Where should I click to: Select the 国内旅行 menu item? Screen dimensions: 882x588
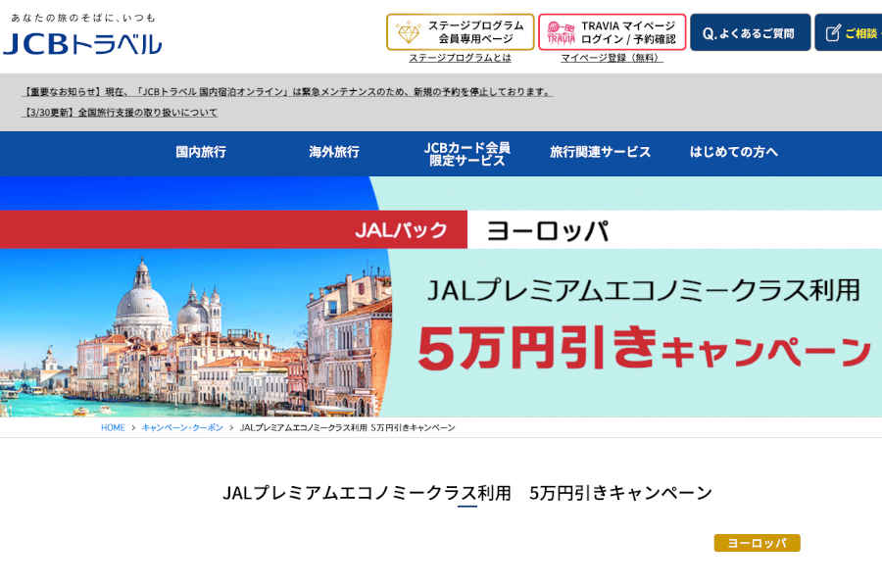point(201,152)
